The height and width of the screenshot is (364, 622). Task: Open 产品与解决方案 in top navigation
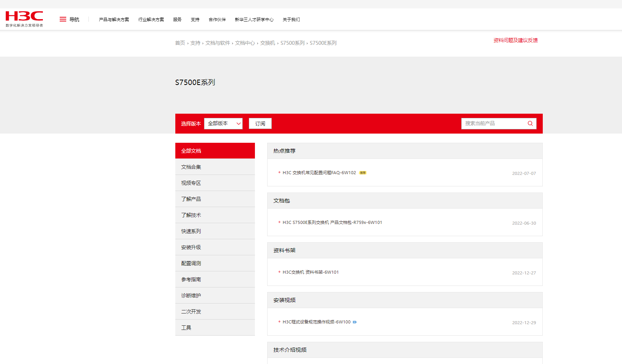[114, 20]
